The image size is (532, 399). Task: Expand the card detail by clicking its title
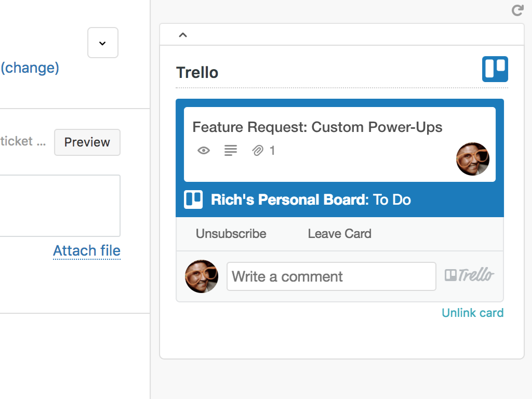317,127
